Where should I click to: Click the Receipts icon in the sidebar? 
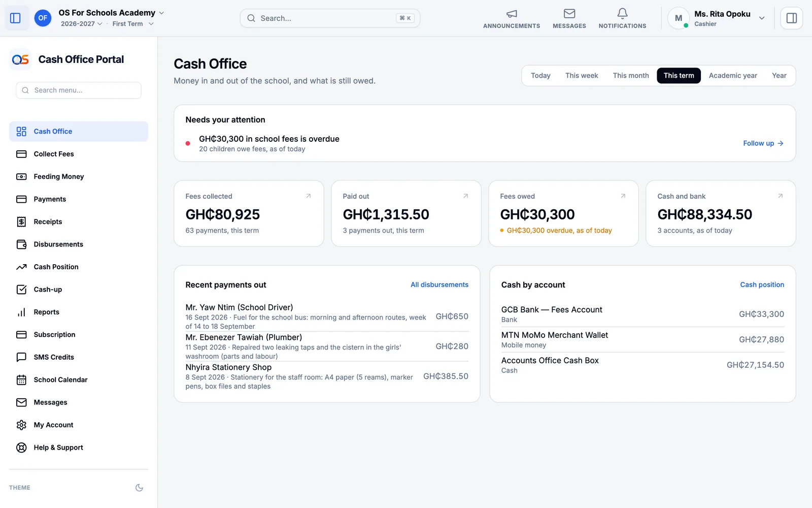pyautogui.click(x=21, y=222)
